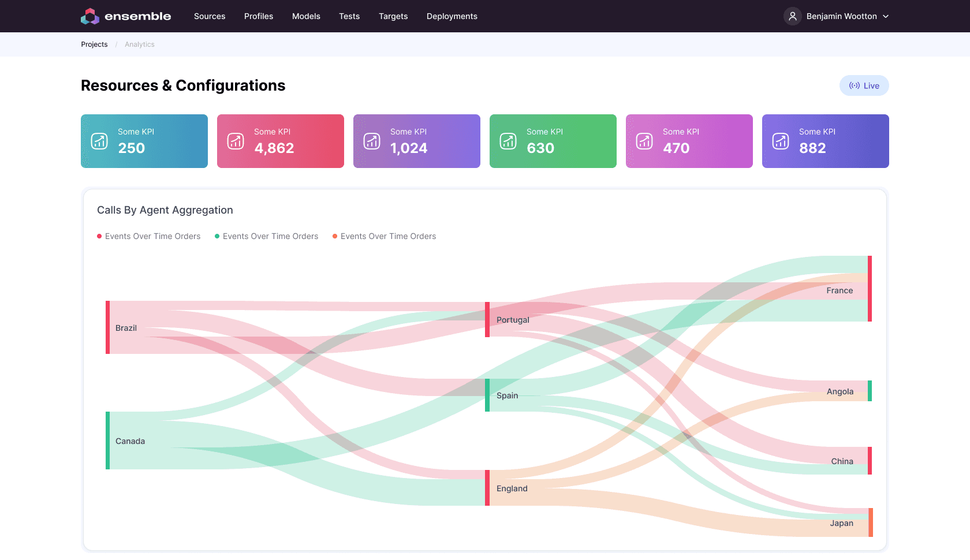Click the 4,862 KPI value
970x560 pixels.
click(274, 148)
